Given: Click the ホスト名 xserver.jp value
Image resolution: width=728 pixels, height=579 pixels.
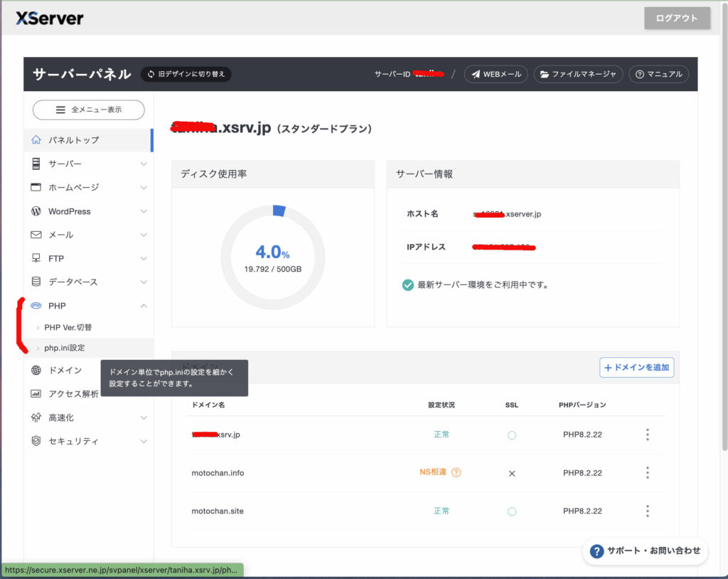Looking at the screenshot, I should (507, 214).
